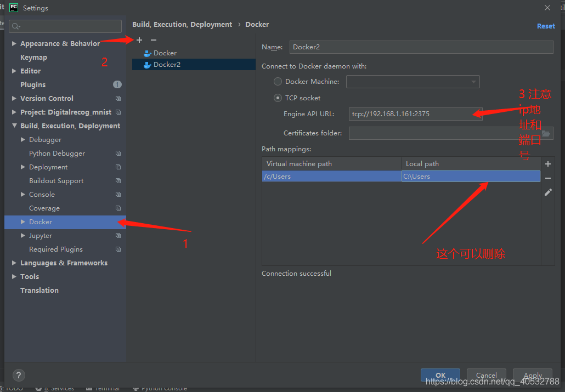Select the first Docker entry in list

[194, 53]
